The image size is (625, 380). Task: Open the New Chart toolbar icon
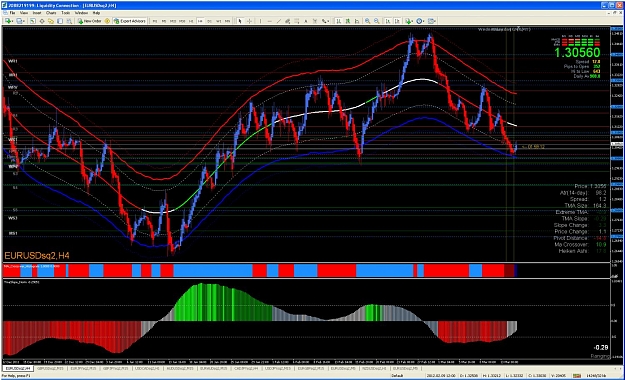pyautogui.click(x=8, y=21)
